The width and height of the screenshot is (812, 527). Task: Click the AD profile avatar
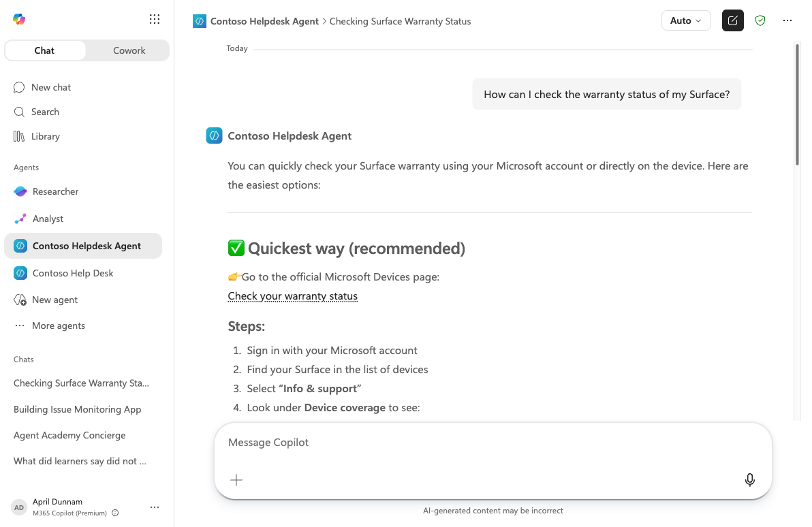tap(19, 507)
